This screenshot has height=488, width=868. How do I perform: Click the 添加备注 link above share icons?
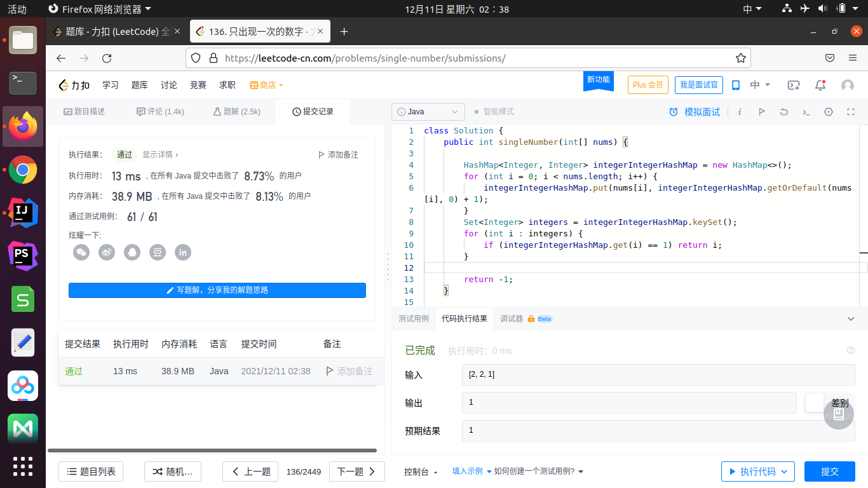point(338,154)
